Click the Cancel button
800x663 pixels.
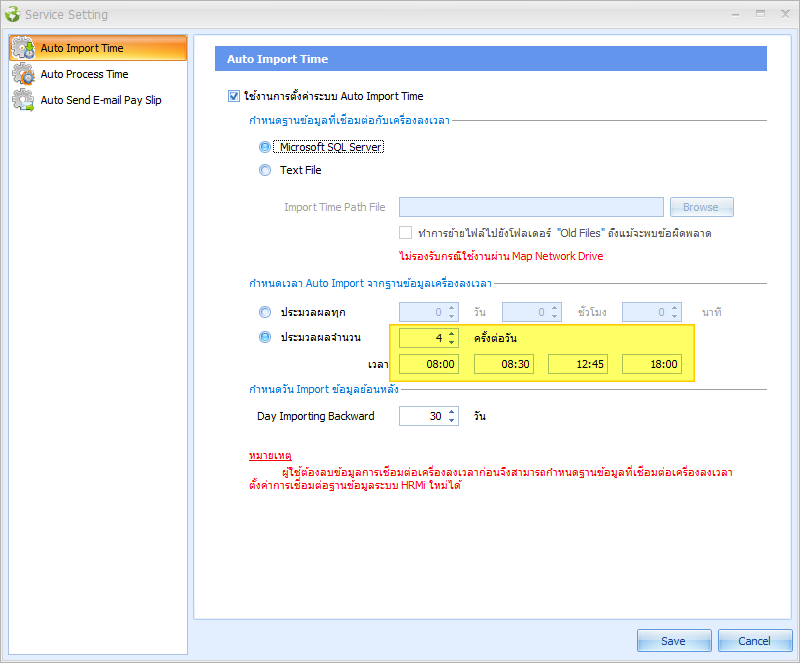(754, 641)
